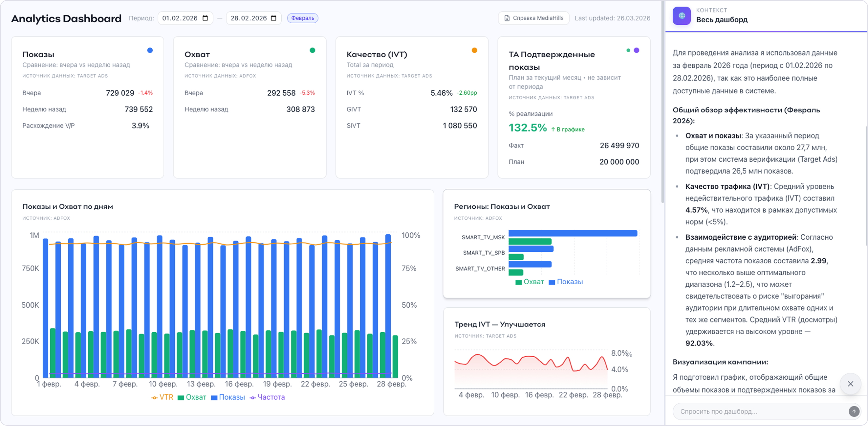Toggle the Частота series in the chart legend
Screen dimensions: 868x426
tap(268, 397)
